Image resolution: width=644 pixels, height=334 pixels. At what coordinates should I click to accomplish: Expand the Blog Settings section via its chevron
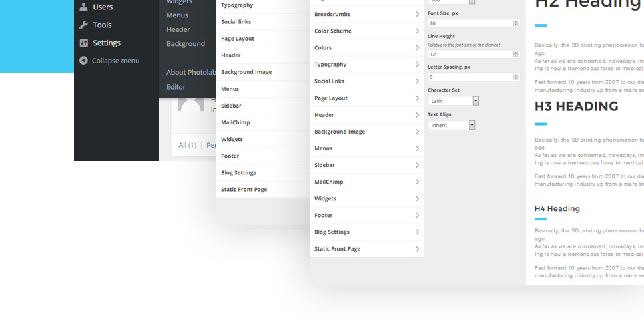tap(417, 232)
